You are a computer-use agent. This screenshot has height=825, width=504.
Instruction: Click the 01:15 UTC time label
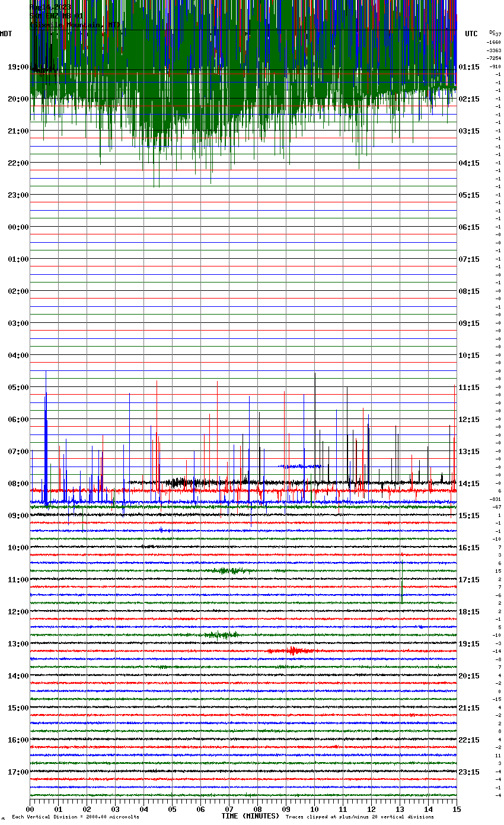468,67
